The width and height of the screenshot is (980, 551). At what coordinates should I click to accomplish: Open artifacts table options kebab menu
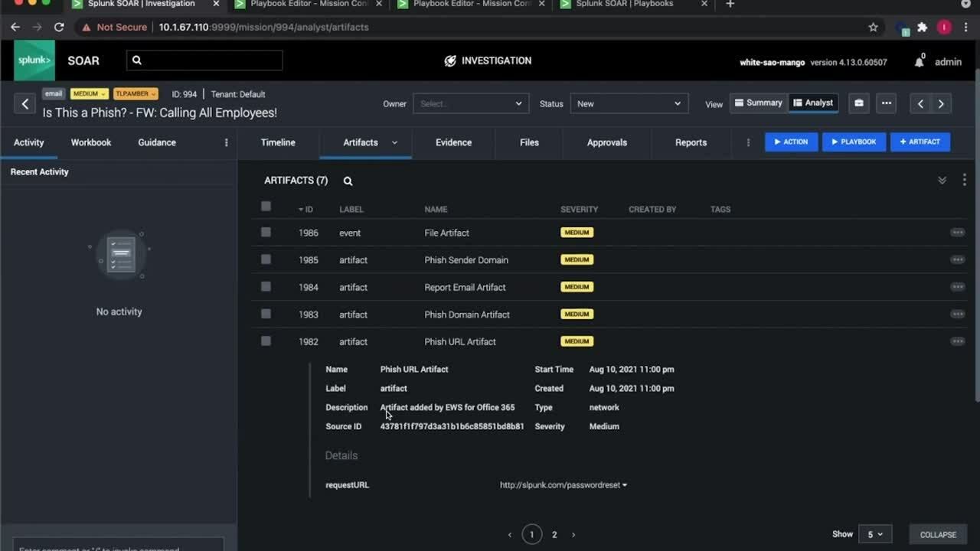[x=964, y=180]
